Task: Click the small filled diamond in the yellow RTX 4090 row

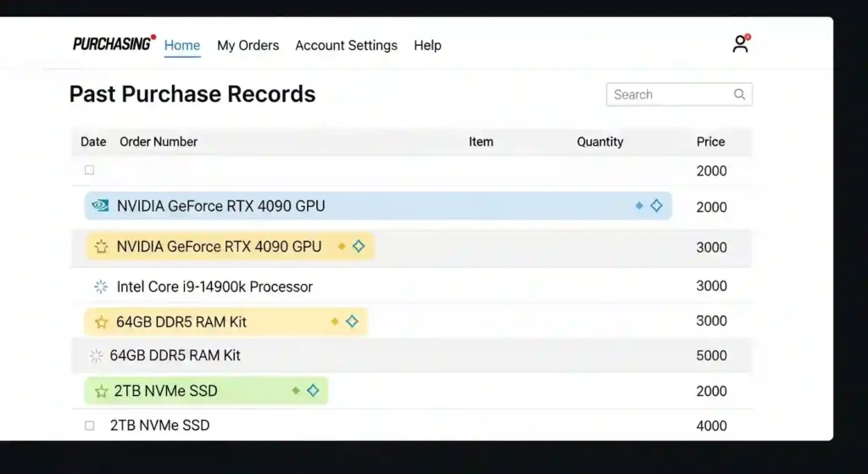Action: point(342,246)
